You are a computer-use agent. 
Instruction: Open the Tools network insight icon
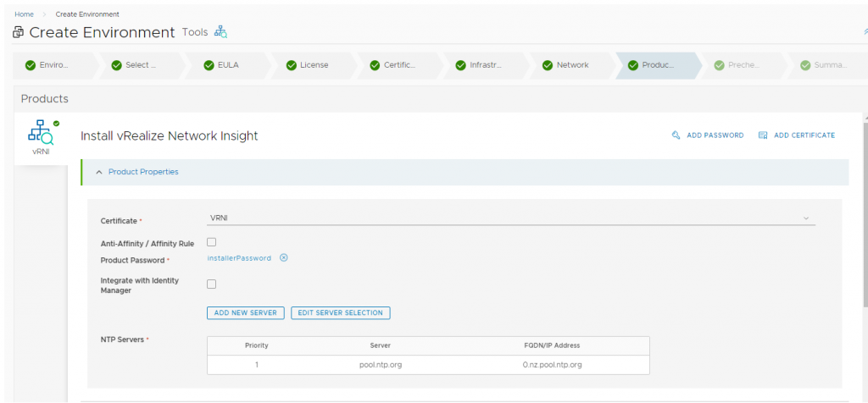point(221,31)
